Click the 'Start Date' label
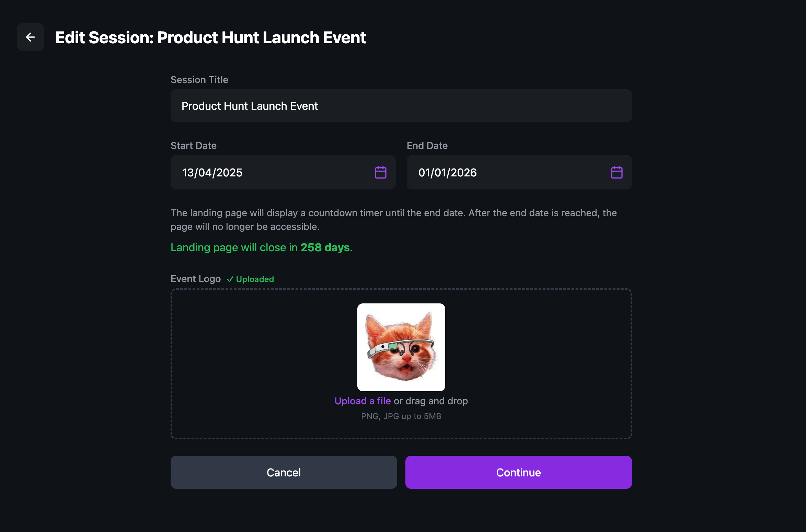The width and height of the screenshot is (806, 532). pyautogui.click(x=193, y=146)
